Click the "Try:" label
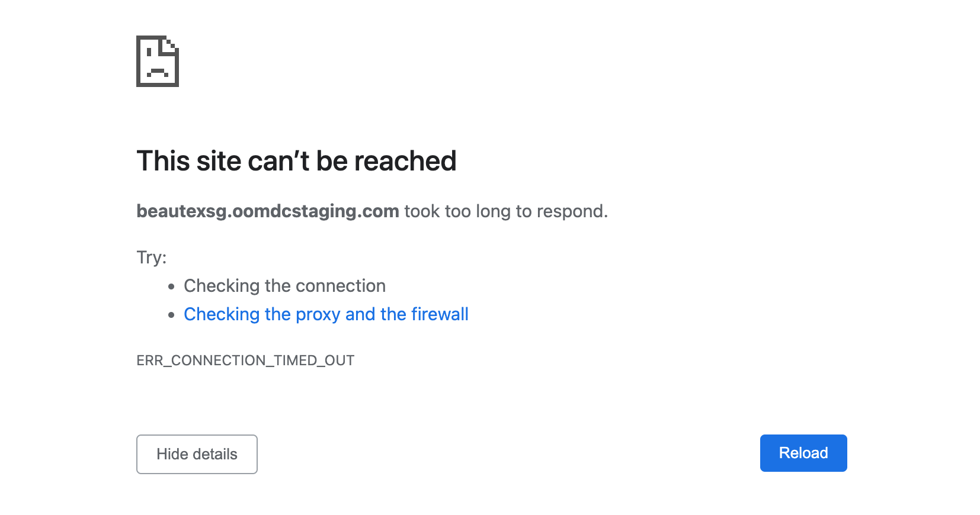980x515 pixels. [x=152, y=257]
